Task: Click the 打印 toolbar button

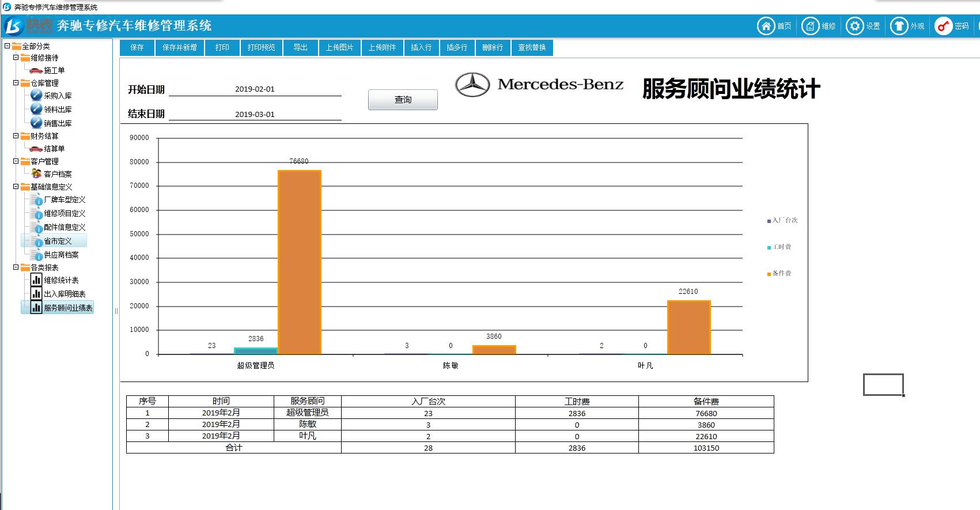Action: 222,48
